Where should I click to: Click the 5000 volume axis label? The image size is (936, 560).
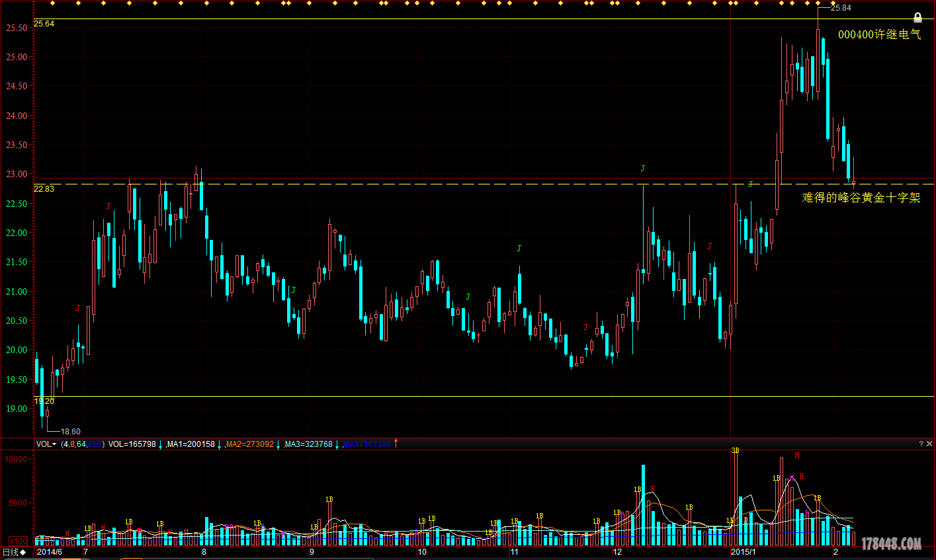(x=19, y=502)
